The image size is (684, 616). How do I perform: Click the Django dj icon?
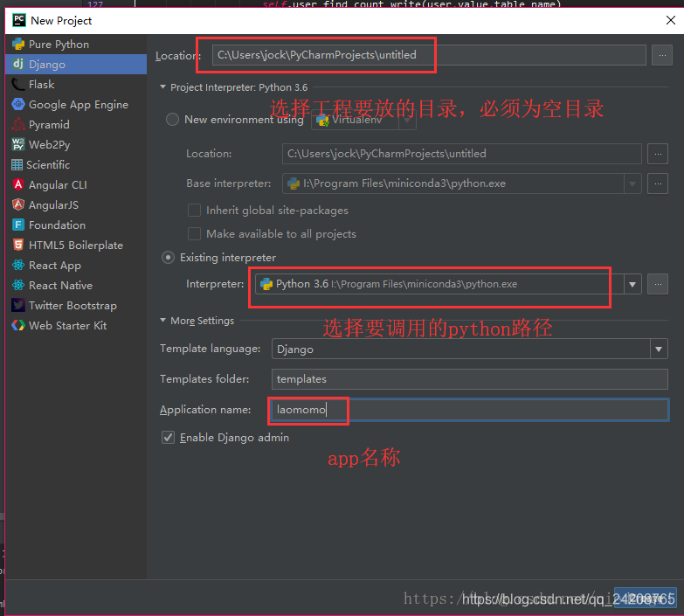click(x=18, y=64)
